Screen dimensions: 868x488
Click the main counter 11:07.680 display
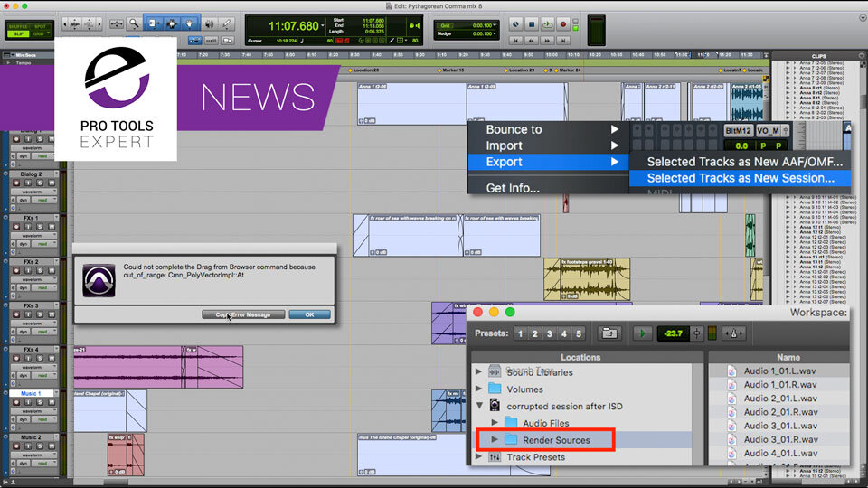pos(293,26)
